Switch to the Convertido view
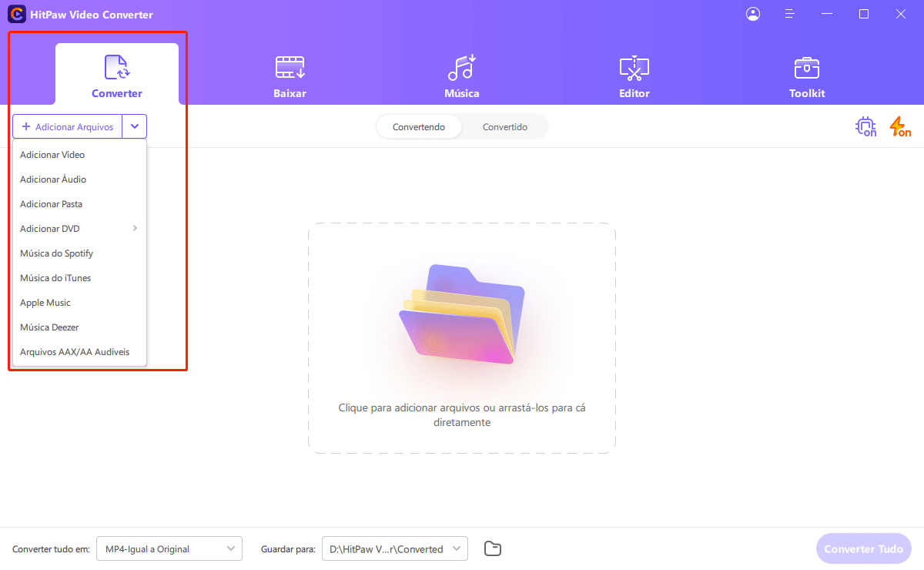Image resolution: width=924 pixels, height=570 pixels. [505, 127]
